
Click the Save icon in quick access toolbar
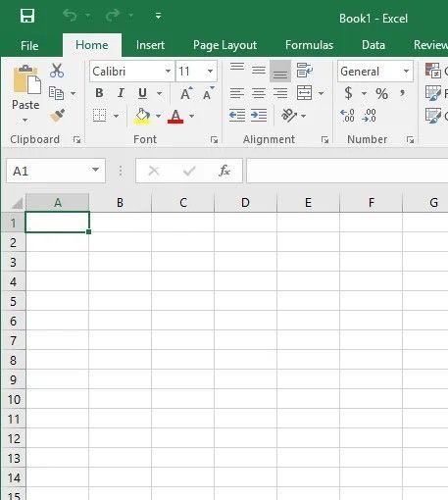[x=27, y=16]
